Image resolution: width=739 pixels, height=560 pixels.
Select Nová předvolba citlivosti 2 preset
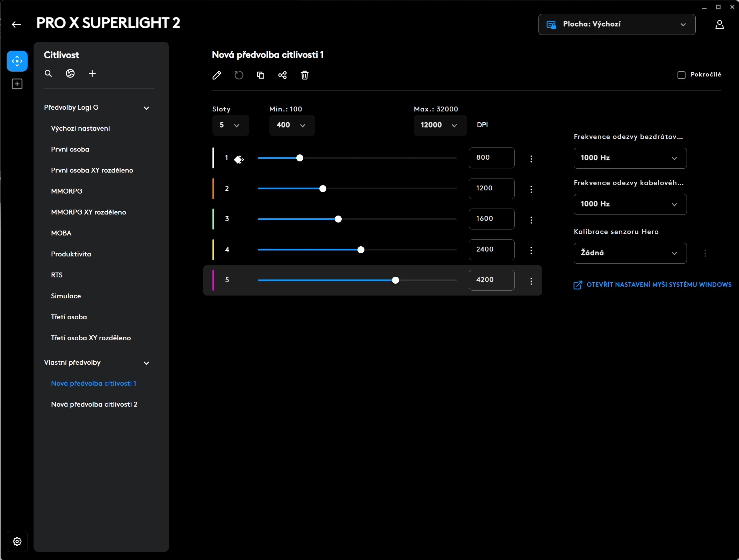tap(94, 405)
